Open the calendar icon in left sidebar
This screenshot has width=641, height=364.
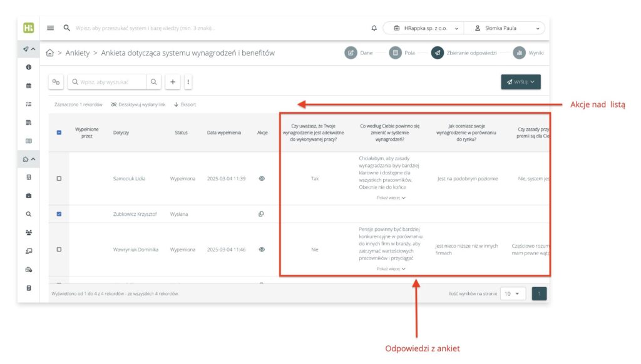(29, 85)
